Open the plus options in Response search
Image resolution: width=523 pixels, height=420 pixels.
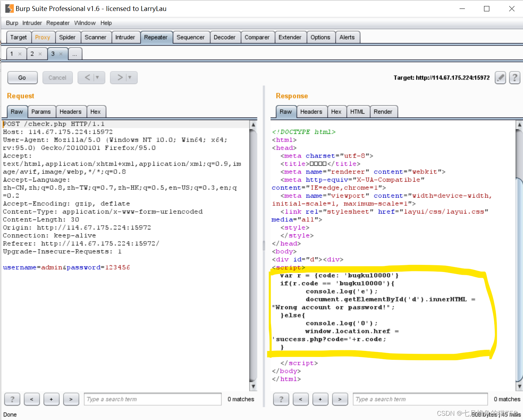[320, 399]
